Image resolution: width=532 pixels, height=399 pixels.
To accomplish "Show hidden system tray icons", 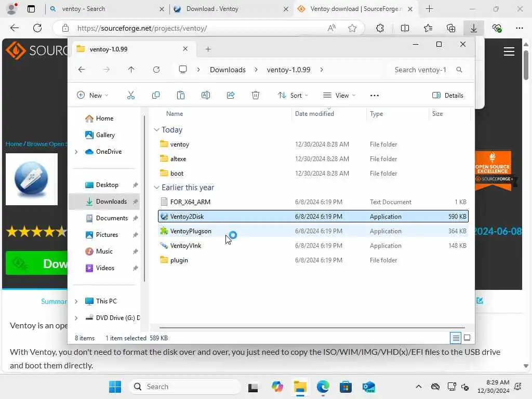I will coord(419,387).
